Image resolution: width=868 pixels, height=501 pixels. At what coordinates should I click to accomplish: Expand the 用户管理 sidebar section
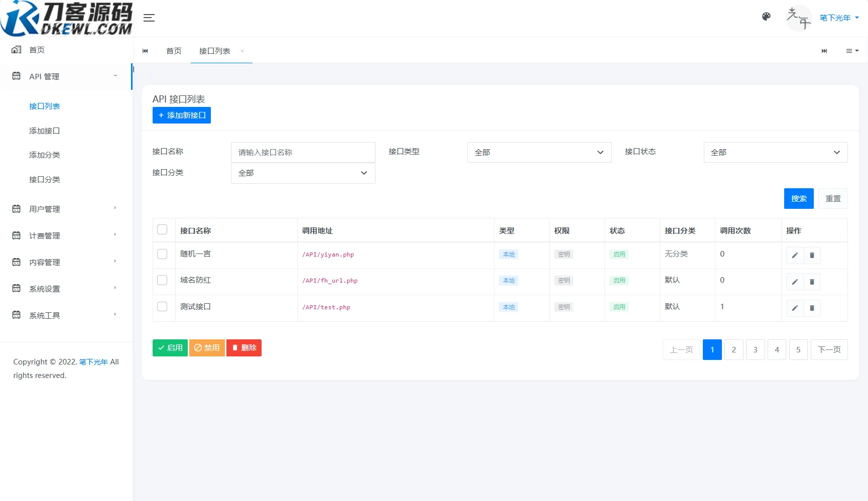click(44, 209)
